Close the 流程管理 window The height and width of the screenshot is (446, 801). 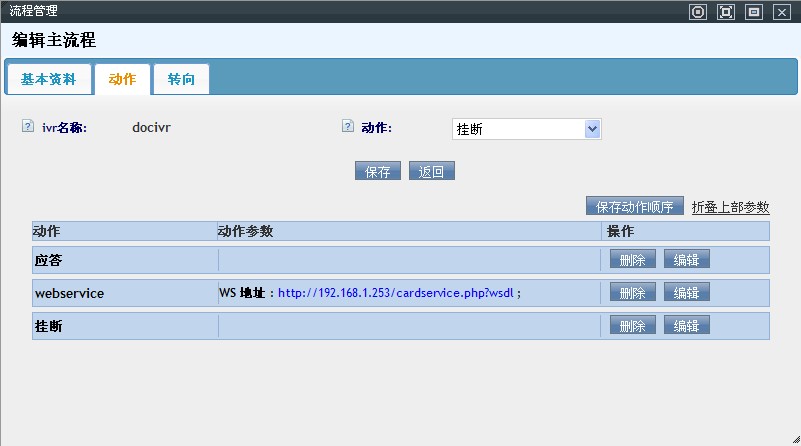[x=781, y=12]
